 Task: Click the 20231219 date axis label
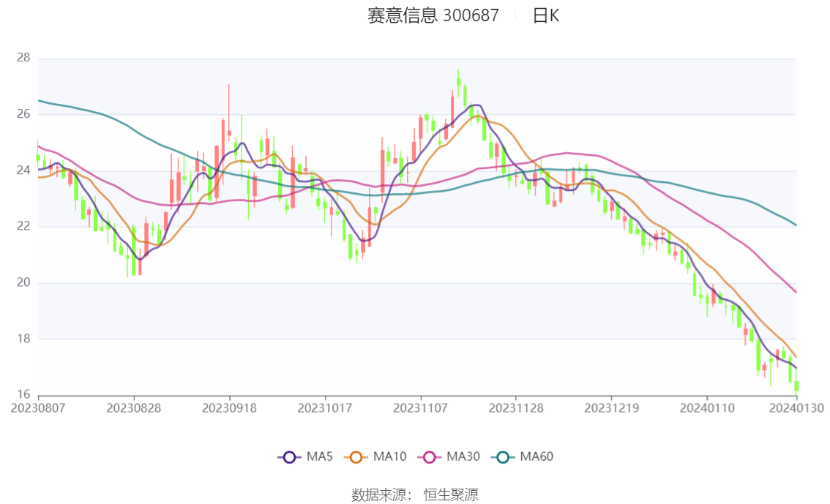pos(611,408)
